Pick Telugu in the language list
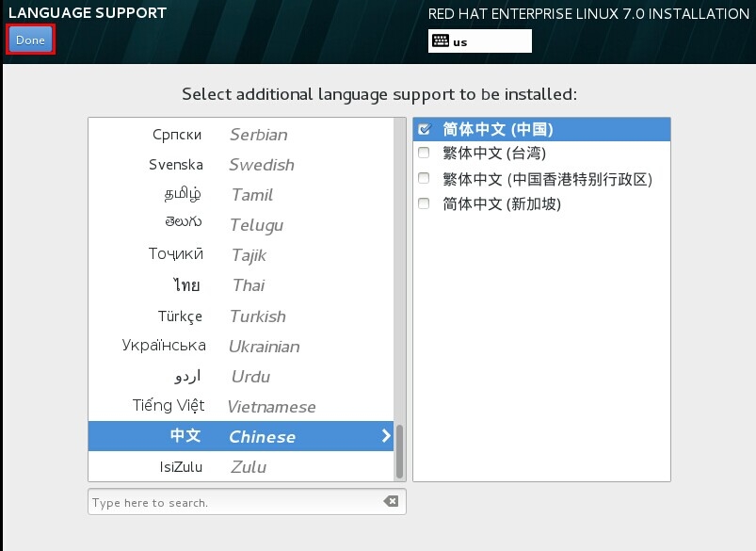 click(241, 225)
